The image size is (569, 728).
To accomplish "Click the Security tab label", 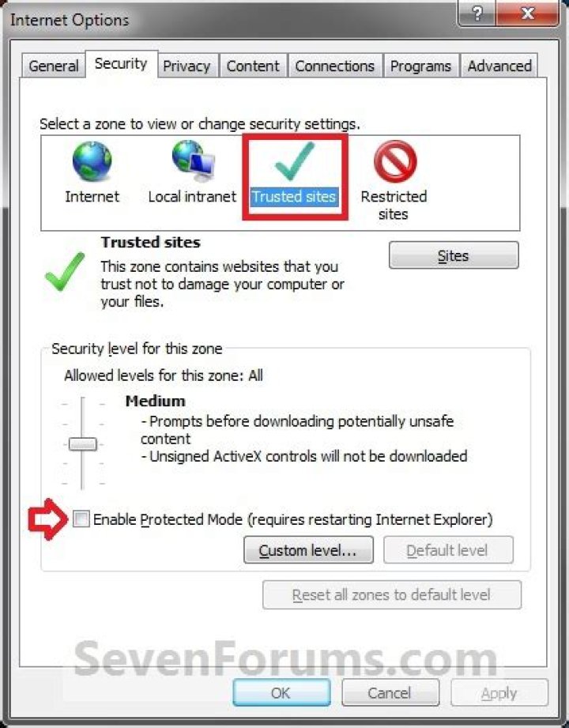I will coord(121,63).
